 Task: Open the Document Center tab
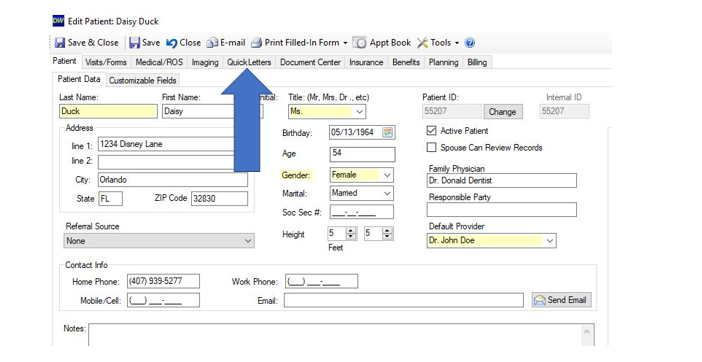(x=310, y=62)
